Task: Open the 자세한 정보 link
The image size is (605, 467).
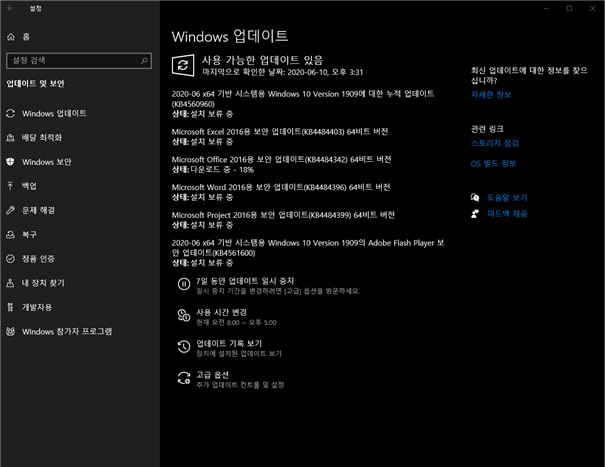Action: [491, 95]
